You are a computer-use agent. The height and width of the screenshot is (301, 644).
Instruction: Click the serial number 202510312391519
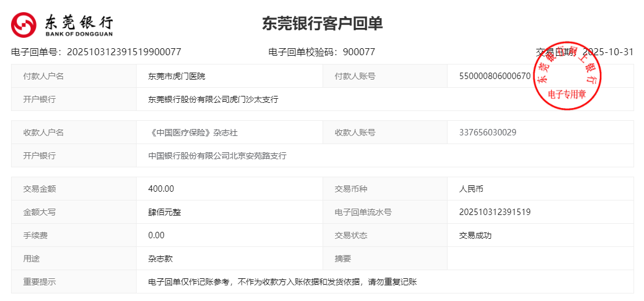click(495, 212)
